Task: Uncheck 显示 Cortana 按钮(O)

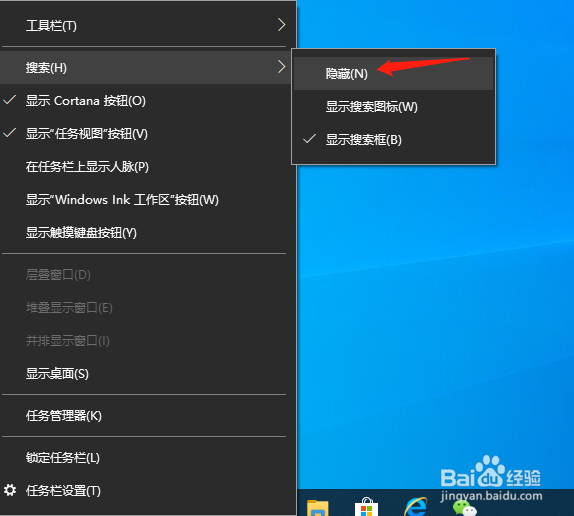Action: (148, 101)
